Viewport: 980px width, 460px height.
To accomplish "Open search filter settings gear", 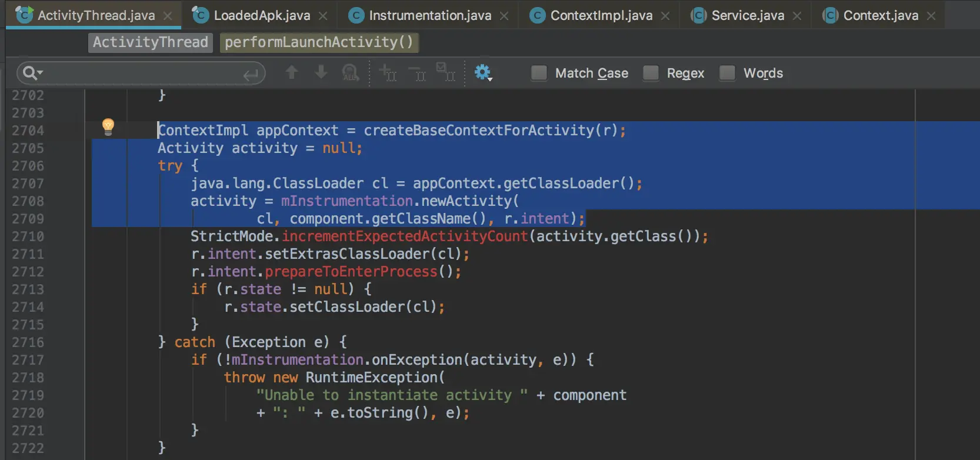I will tap(483, 72).
